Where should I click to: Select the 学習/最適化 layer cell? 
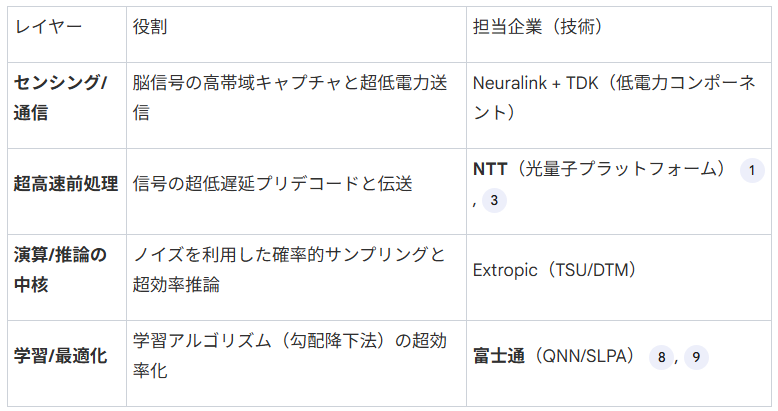[60, 356]
